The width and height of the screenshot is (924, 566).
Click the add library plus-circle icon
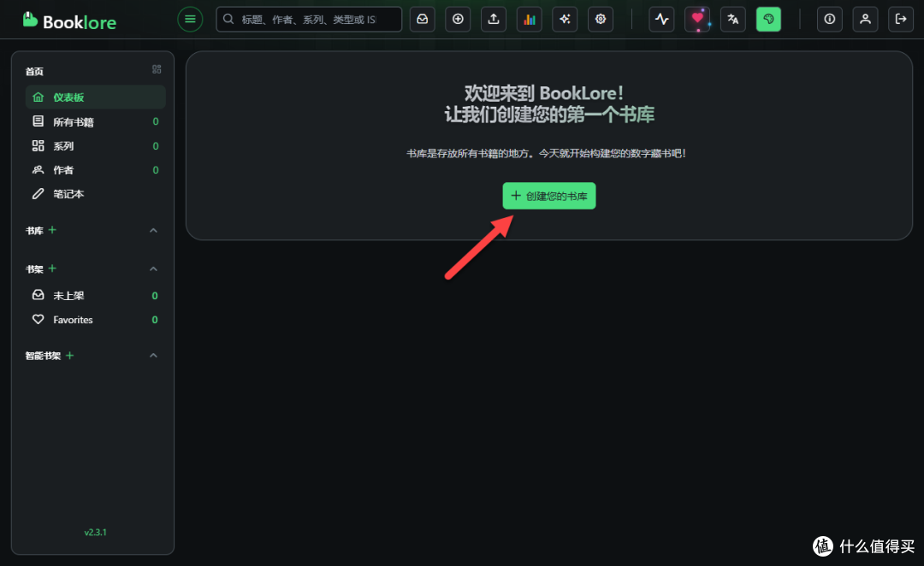(458, 20)
